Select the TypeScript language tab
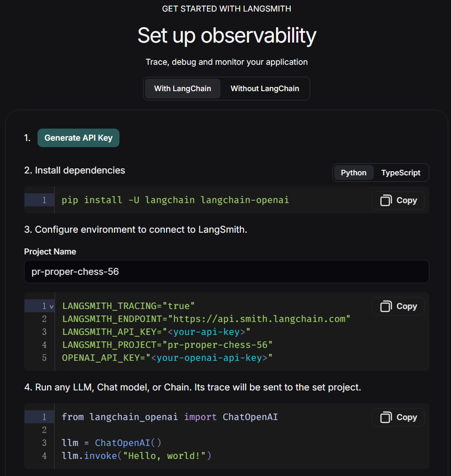Viewport: 451px width, 476px height. (x=401, y=173)
